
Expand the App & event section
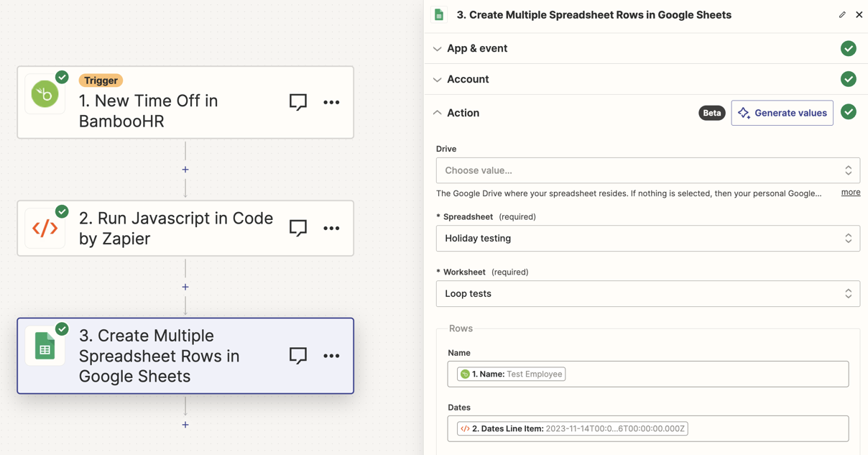click(437, 49)
